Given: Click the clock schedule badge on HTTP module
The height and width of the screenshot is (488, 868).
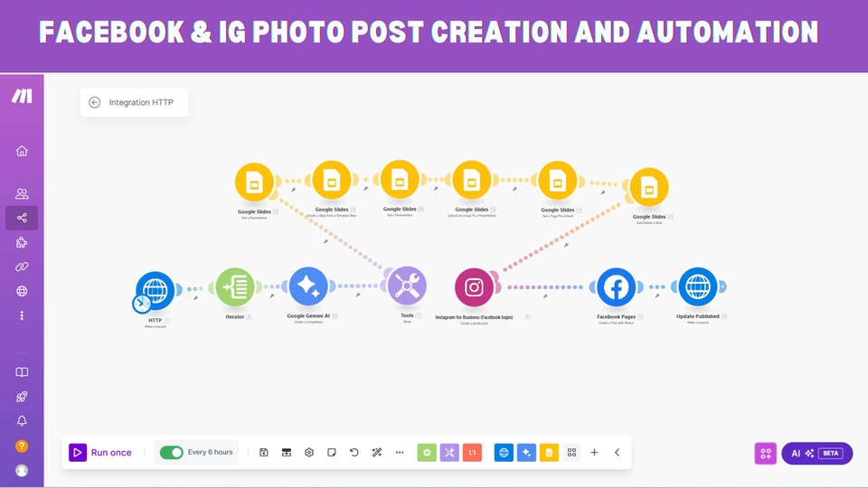Looking at the screenshot, I should (x=142, y=304).
